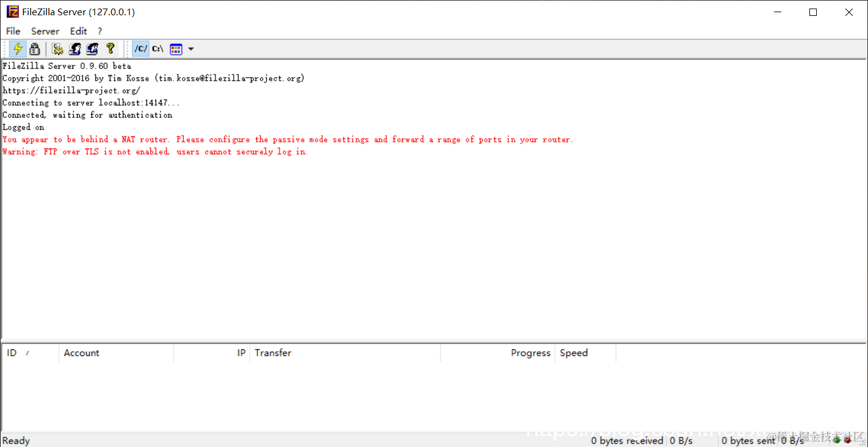Click 'Connected, waiting for authentication' log line
This screenshot has height=447, width=868.
[87, 115]
